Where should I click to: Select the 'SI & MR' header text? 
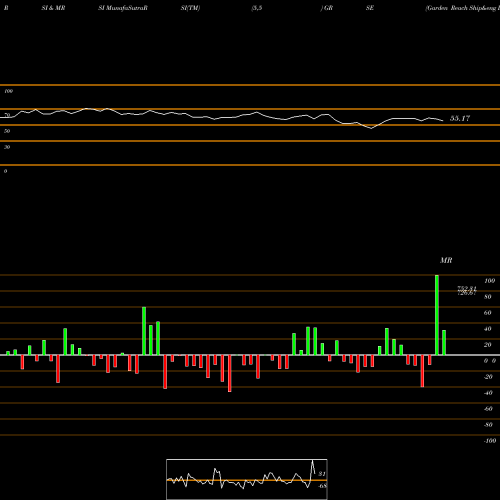tap(53, 8)
